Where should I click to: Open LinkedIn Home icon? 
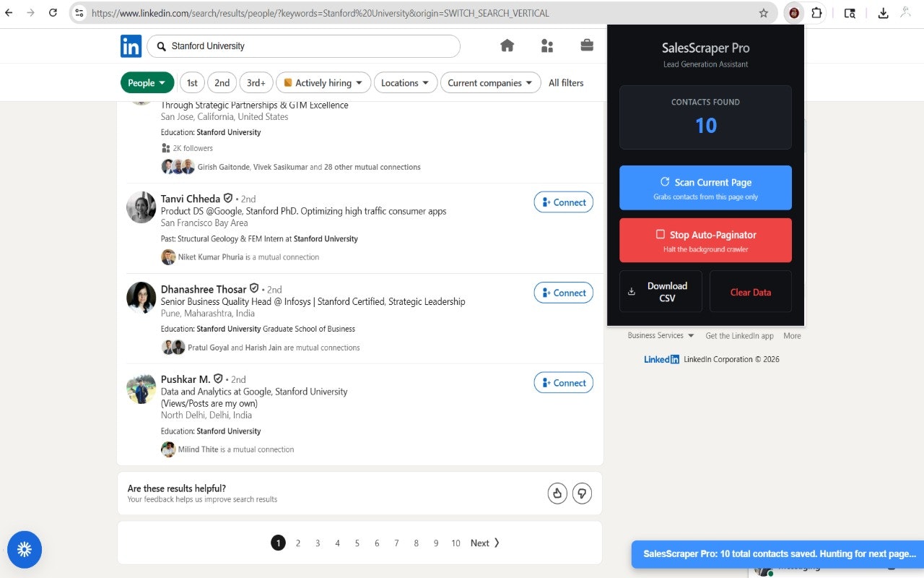point(507,46)
